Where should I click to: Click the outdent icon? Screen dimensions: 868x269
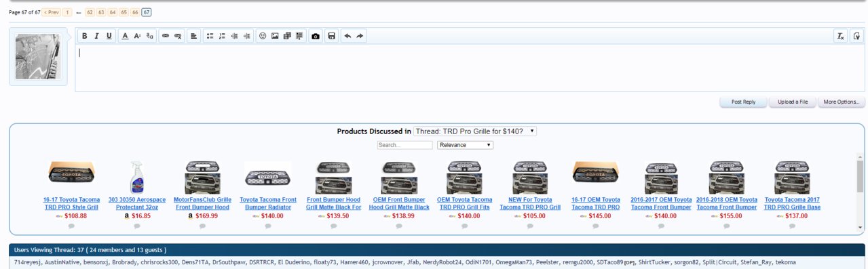coord(234,36)
